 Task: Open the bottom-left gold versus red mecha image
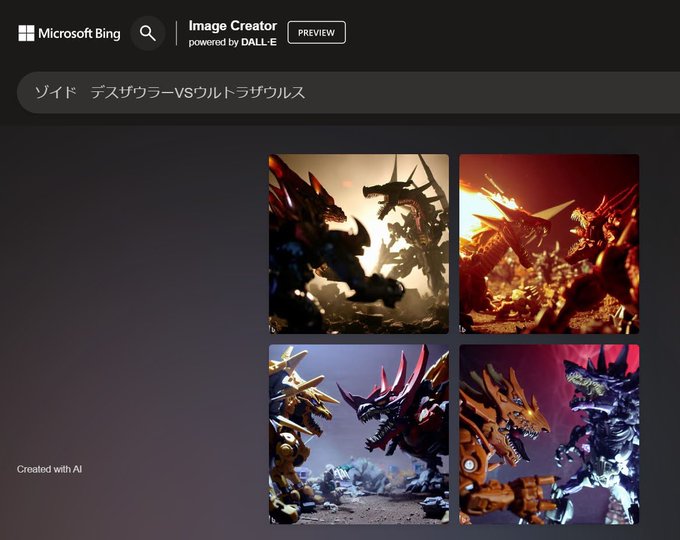coord(359,434)
